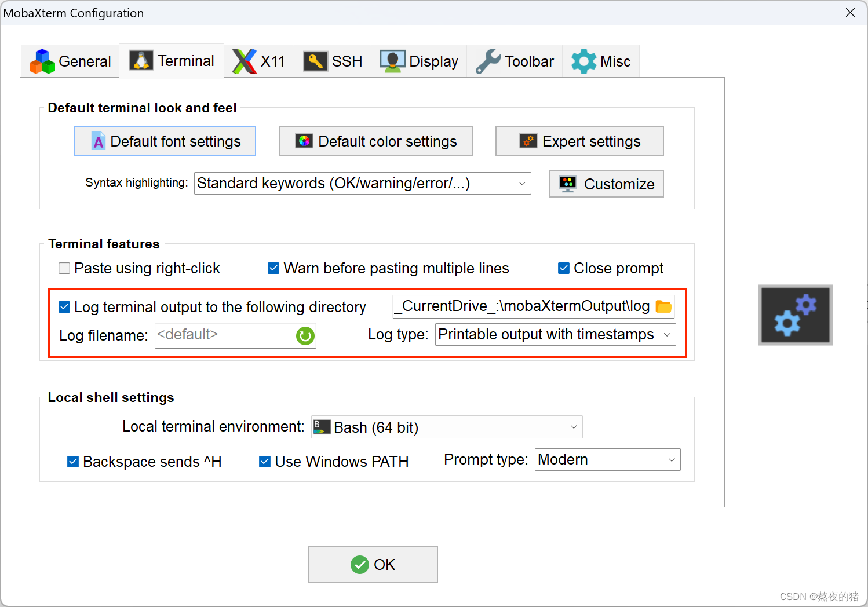Switch to the SSH tab
Viewport: 868px width, 607px height.
(x=333, y=61)
